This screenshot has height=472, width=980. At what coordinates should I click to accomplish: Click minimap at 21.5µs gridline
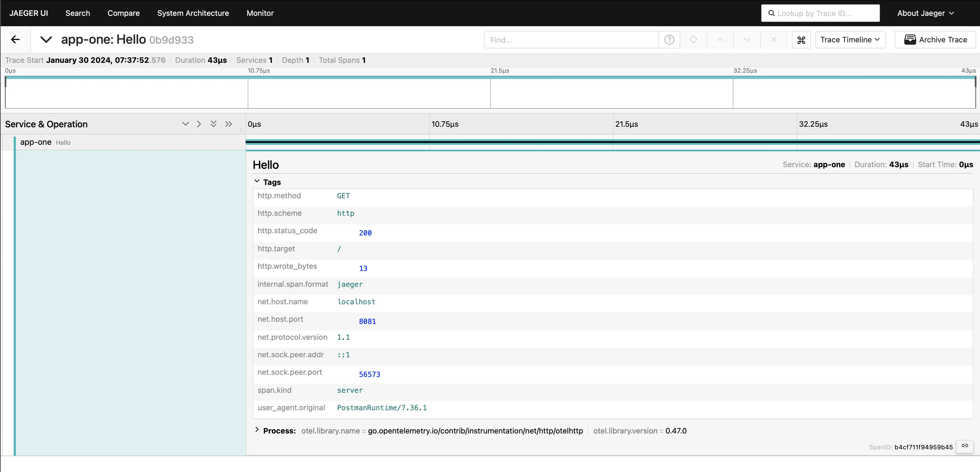click(490, 93)
